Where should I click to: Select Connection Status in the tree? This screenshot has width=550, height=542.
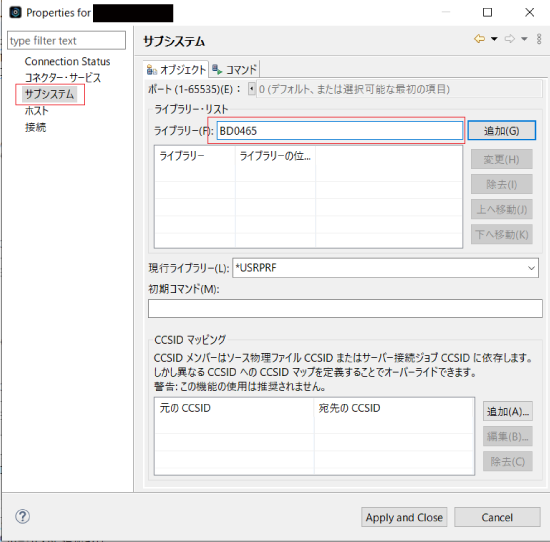(67, 61)
